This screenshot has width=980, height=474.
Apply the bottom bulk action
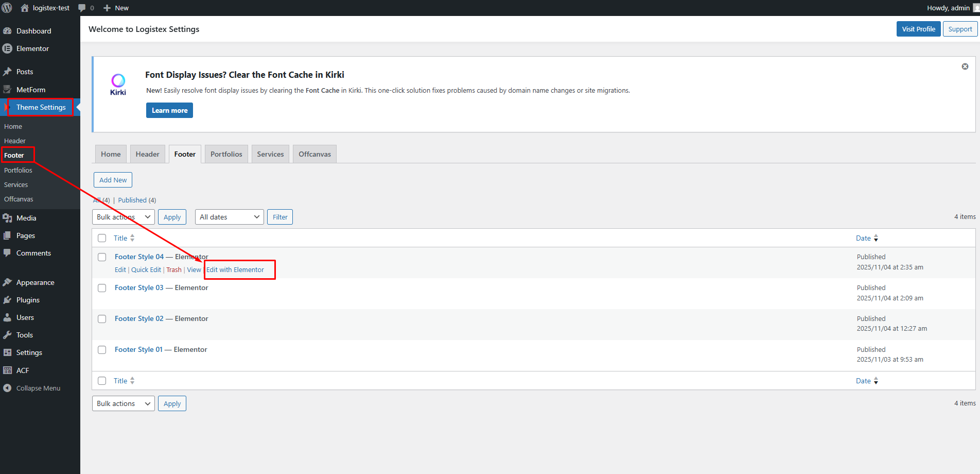click(x=172, y=403)
